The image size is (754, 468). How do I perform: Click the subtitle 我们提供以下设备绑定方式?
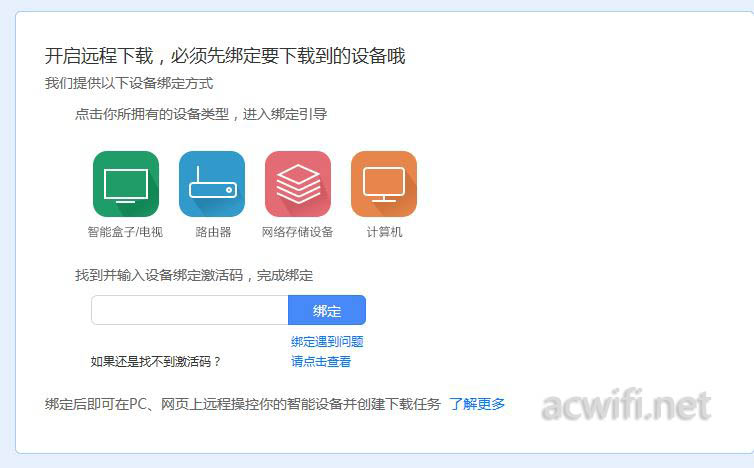pyautogui.click(x=129, y=83)
